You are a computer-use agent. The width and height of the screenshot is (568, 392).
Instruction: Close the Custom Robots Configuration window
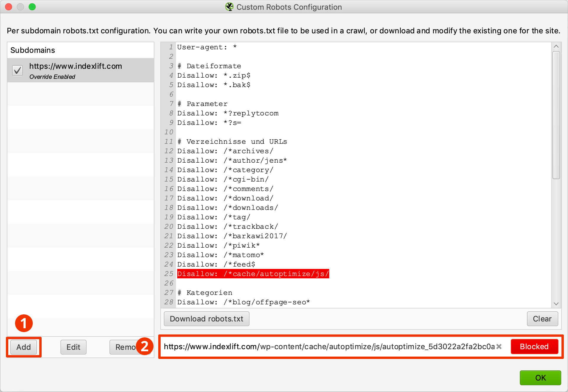click(9, 7)
